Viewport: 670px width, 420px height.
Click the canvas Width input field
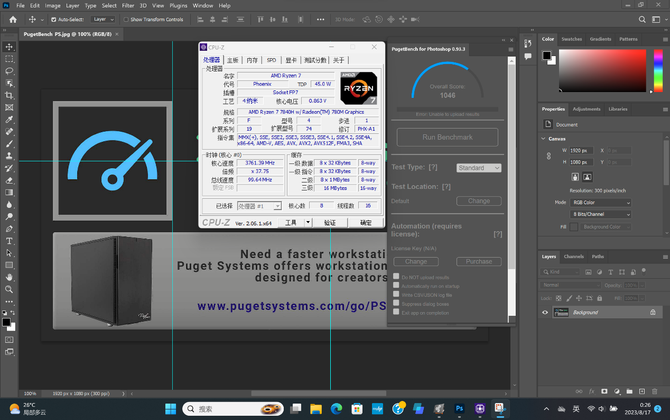[582, 150]
